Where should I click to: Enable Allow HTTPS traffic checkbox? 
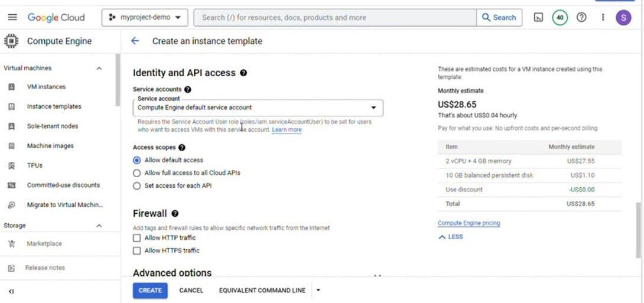tap(137, 250)
